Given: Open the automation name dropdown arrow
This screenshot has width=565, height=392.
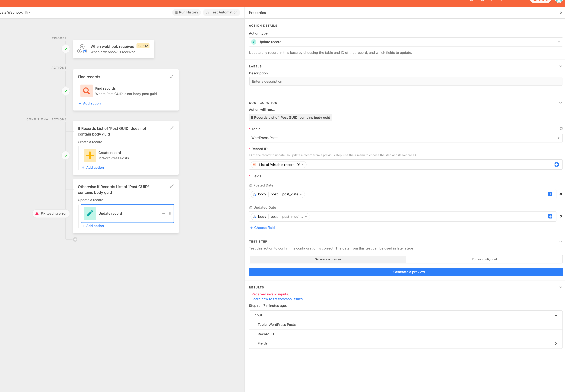Looking at the screenshot, I should coord(29,13).
